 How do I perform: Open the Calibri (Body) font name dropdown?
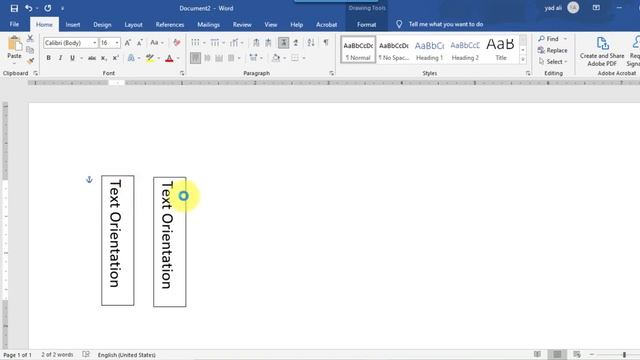tap(94, 43)
